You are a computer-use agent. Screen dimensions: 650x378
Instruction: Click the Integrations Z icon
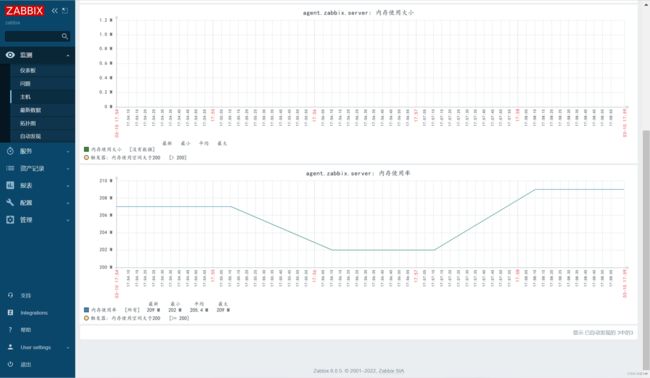10,313
